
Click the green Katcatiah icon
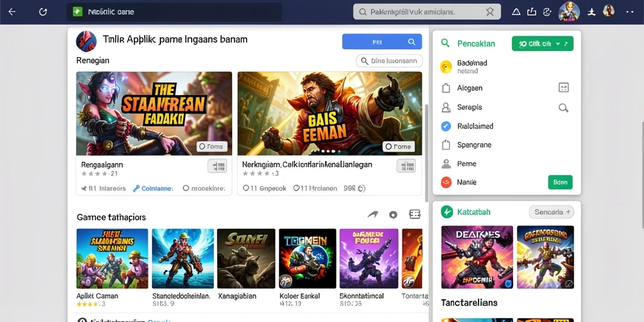point(447,212)
